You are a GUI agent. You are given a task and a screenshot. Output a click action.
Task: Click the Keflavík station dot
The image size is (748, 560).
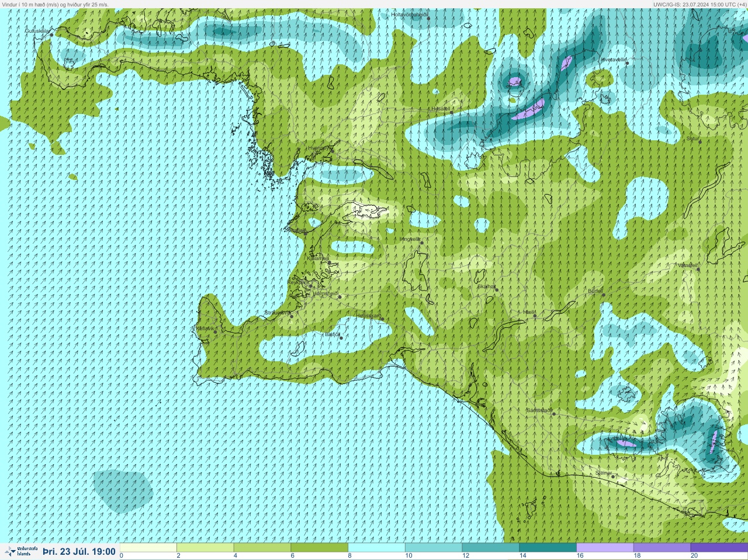[x=215, y=332]
